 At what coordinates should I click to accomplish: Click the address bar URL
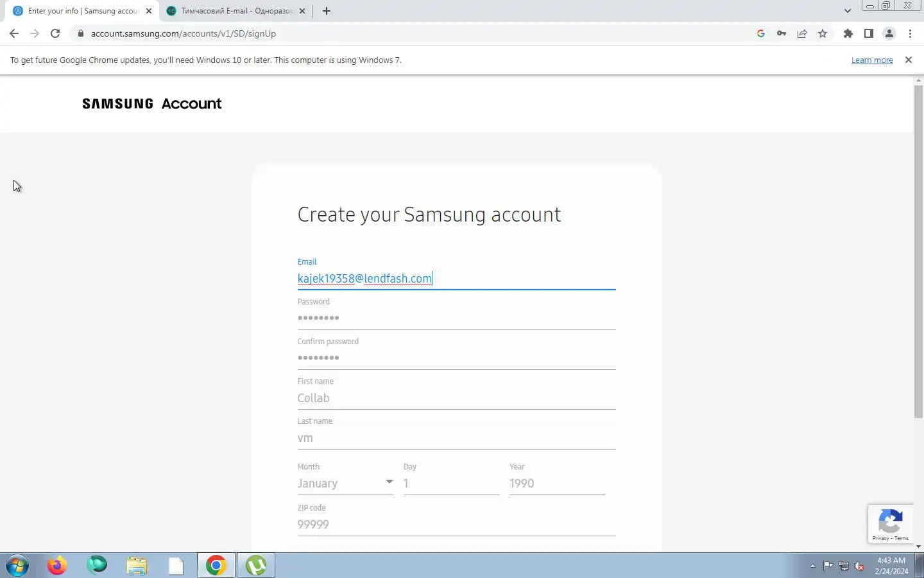pos(184,33)
